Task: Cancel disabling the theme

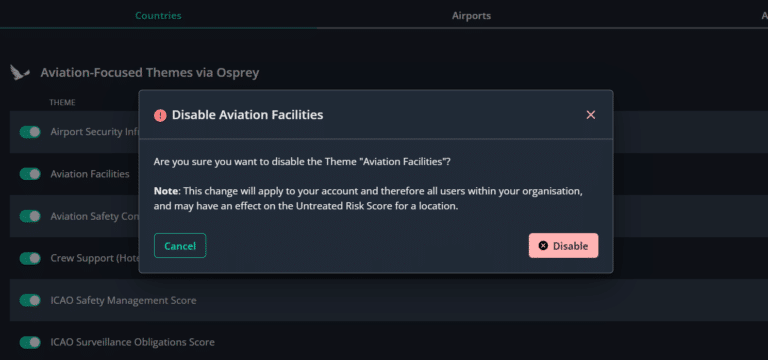Action: [x=180, y=245]
